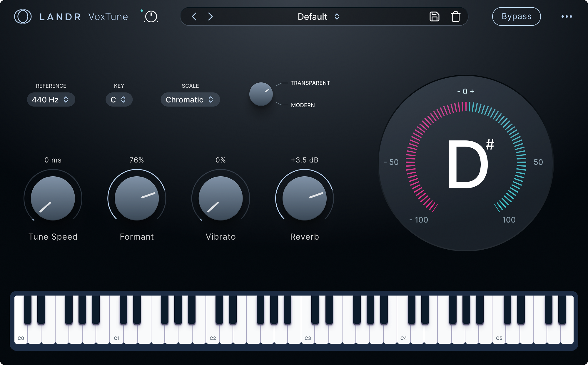
Task: Open the latency/clock icon next to VoxTune
Action: 150,17
